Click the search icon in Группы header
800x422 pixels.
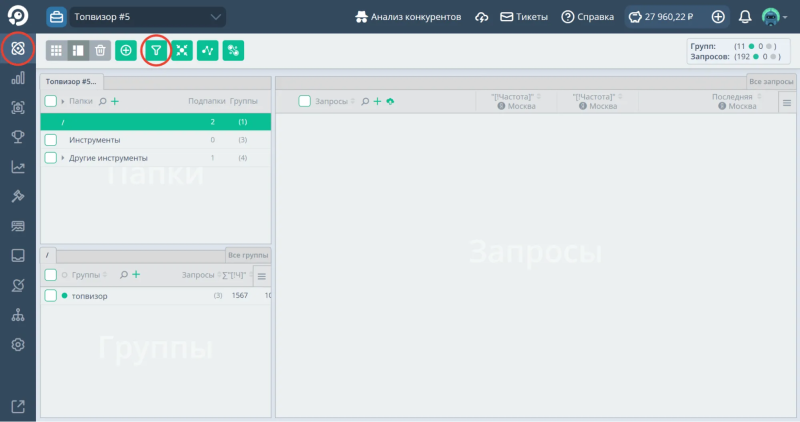122,275
